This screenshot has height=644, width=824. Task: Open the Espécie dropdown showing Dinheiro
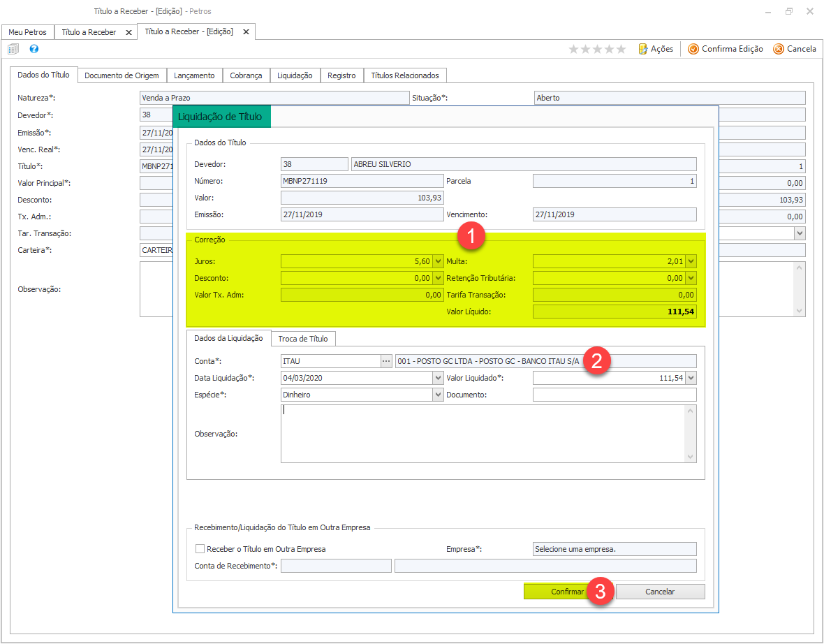coord(438,395)
